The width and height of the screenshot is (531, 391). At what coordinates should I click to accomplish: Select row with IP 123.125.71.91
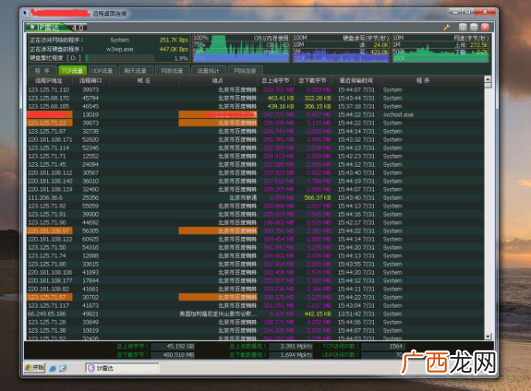(x=255, y=214)
